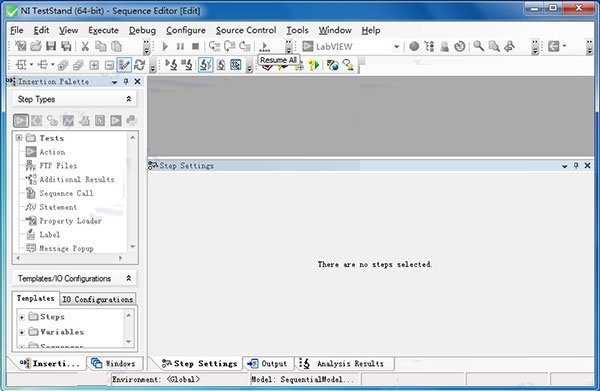Expand the Variables templates folder
This screenshot has width=600, height=391.
(22, 332)
